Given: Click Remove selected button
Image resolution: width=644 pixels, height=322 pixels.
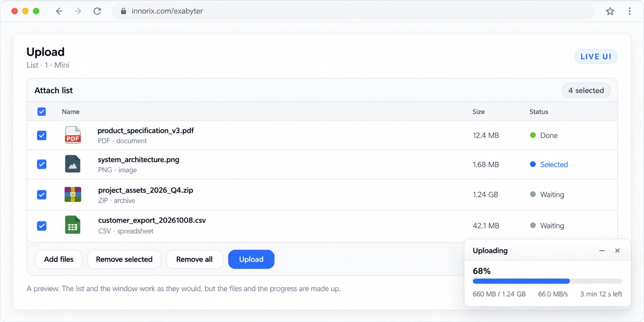Looking at the screenshot, I should pos(124,259).
